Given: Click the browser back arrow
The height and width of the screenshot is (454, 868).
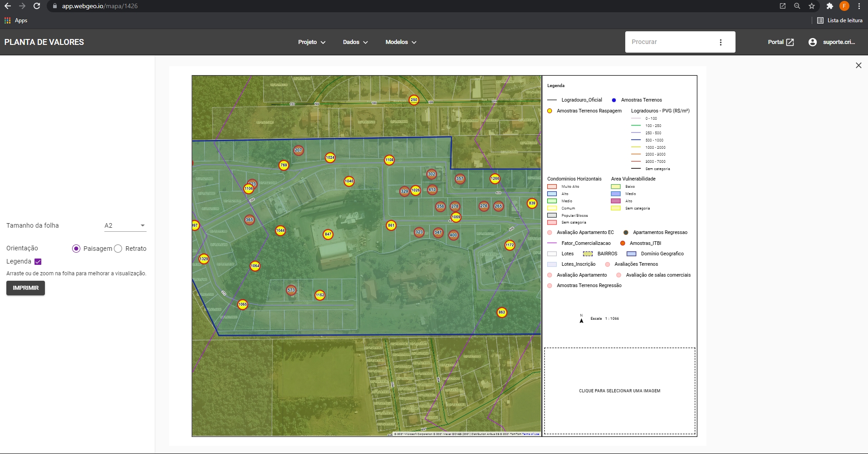Looking at the screenshot, I should tap(8, 6).
